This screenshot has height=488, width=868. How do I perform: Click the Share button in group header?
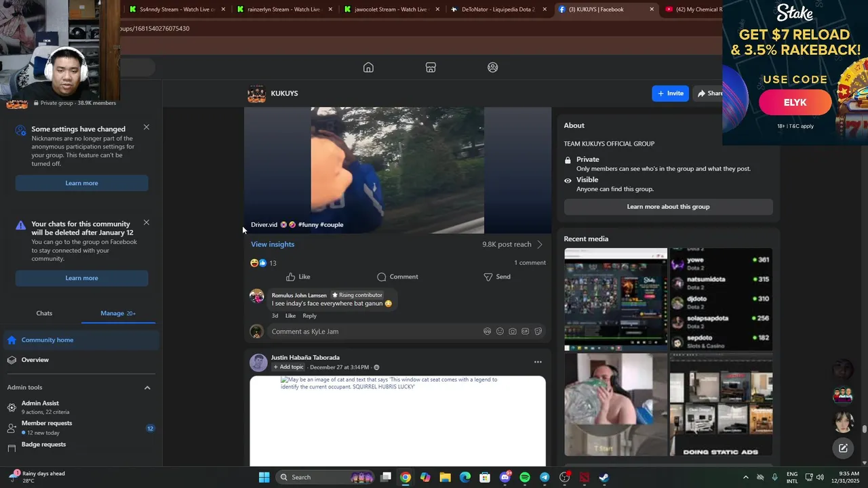(709, 94)
